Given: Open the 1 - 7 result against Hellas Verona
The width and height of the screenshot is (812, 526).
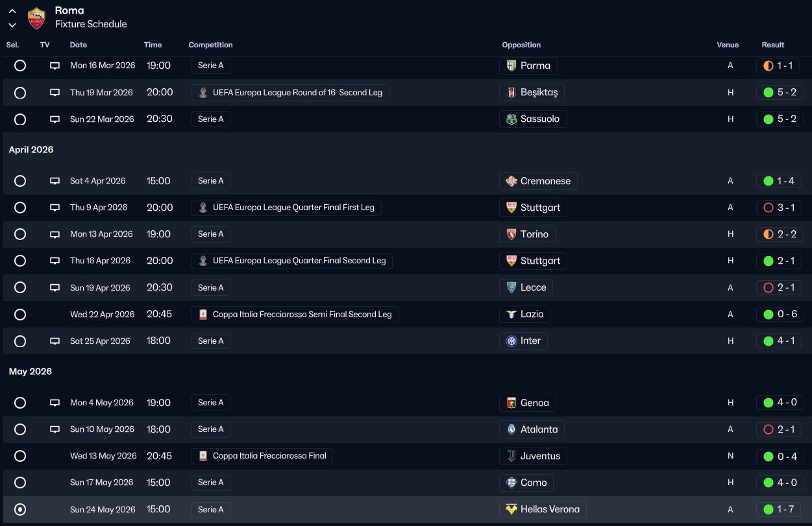Looking at the screenshot, I should 780,510.
